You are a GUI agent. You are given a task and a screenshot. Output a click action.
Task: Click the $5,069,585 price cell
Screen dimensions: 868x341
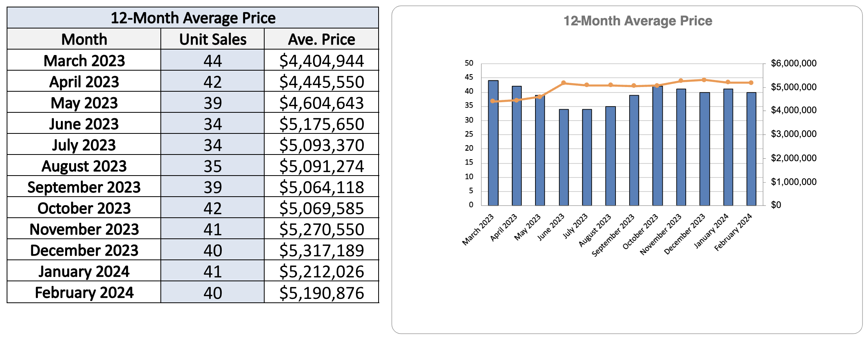[322, 208]
